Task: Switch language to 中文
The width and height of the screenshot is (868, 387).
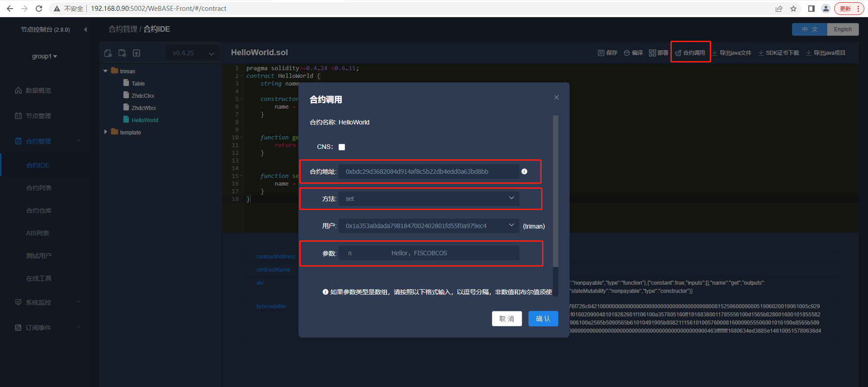Action: pos(810,29)
